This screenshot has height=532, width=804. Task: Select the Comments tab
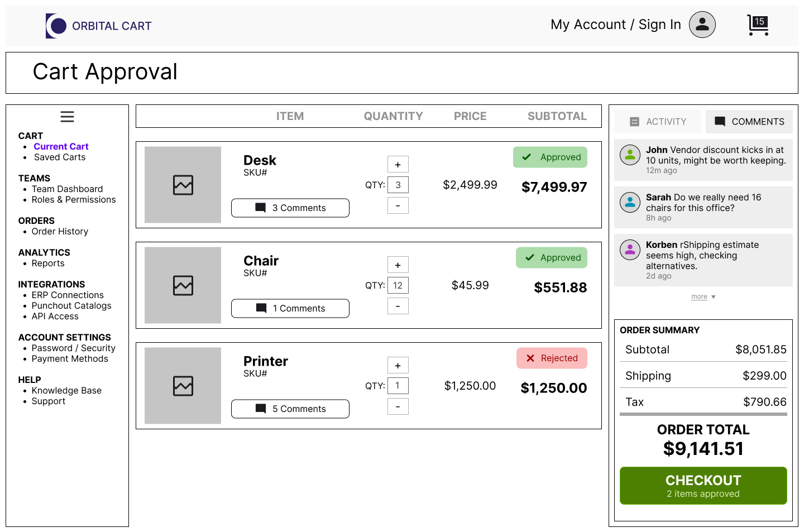tap(749, 122)
